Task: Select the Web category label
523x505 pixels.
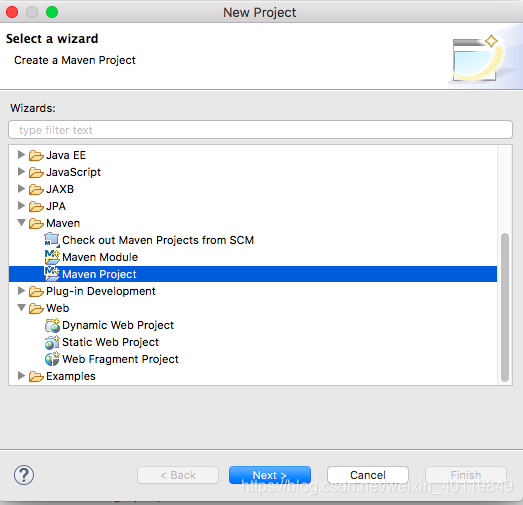Action: click(58, 309)
